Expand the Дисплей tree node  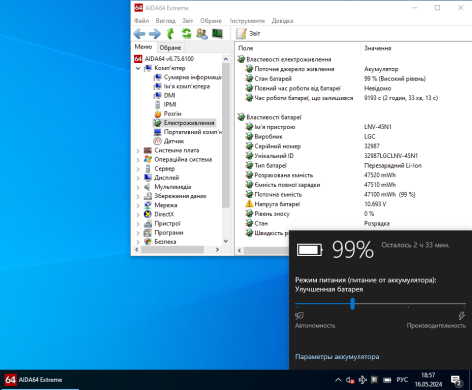pos(138,178)
